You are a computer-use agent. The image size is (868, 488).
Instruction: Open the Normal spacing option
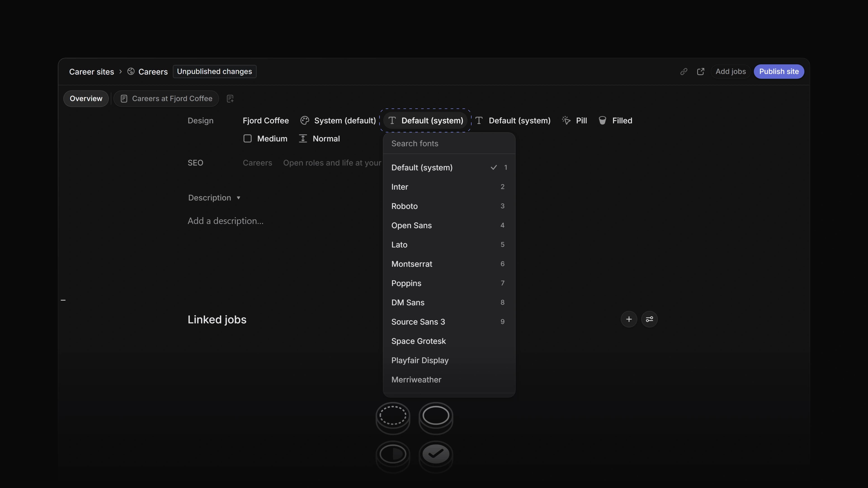pos(319,139)
